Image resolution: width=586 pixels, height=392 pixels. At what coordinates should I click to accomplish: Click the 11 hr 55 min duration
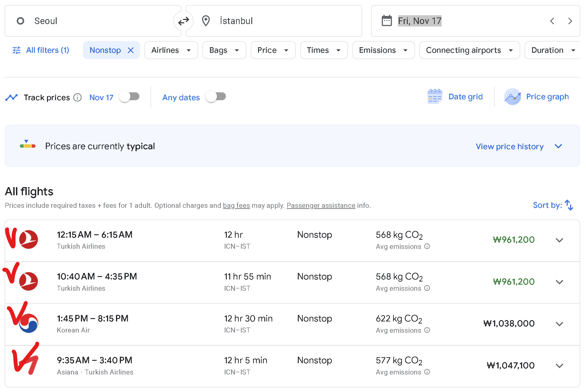(247, 277)
